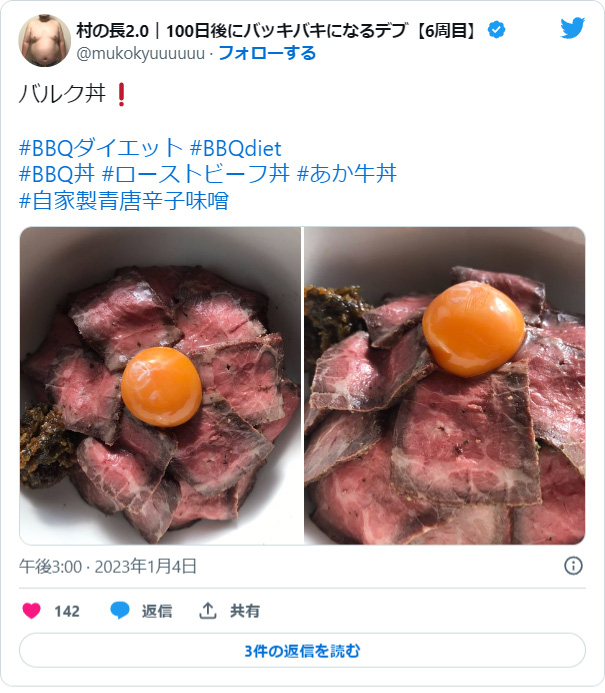The image size is (605, 693).
Task: Click the フォローする follow link
Action: tap(267, 53)
